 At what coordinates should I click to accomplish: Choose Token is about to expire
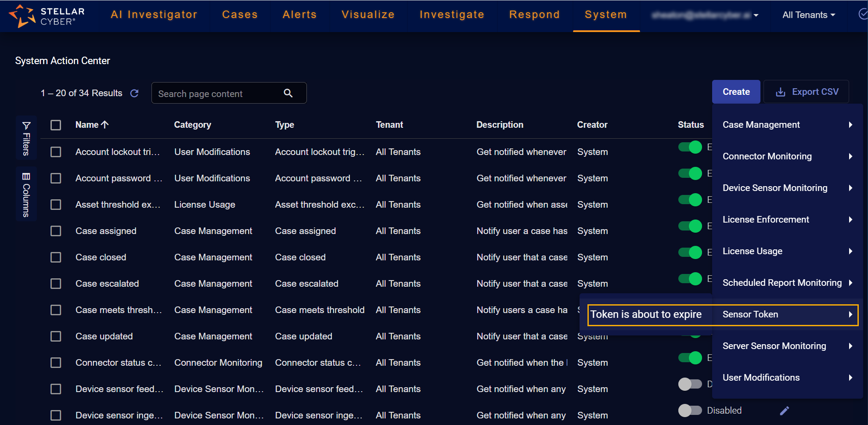[x=646, y=314]
